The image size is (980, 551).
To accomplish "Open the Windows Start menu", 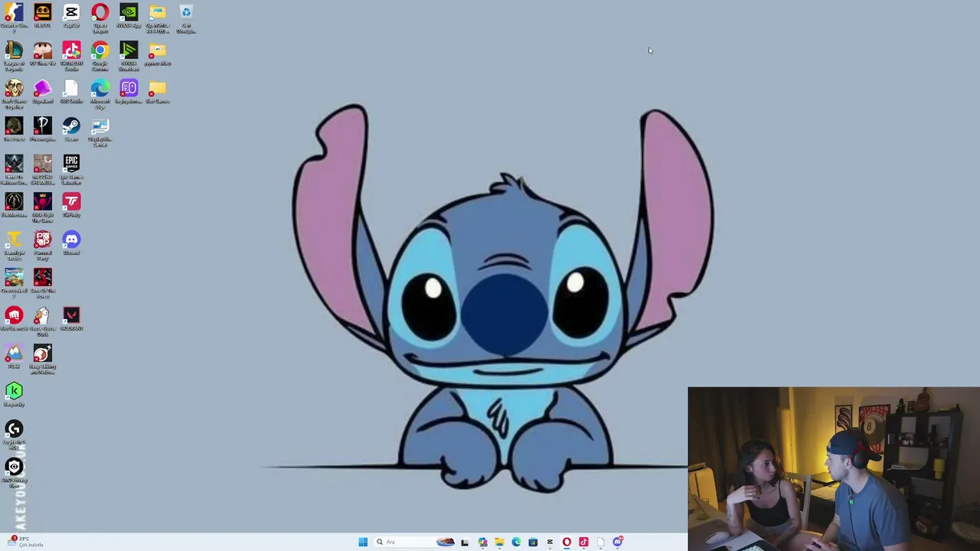I will pos(363,542).
